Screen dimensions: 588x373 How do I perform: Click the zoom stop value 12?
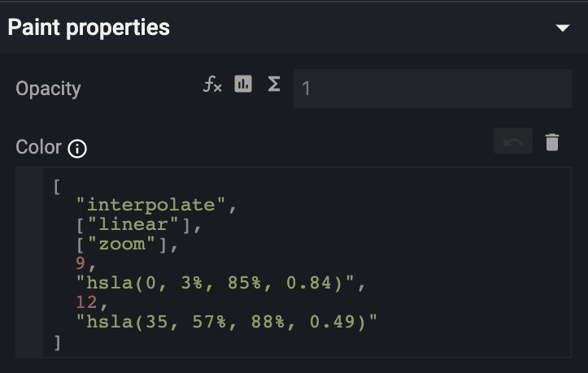click(x=87, y=302)
